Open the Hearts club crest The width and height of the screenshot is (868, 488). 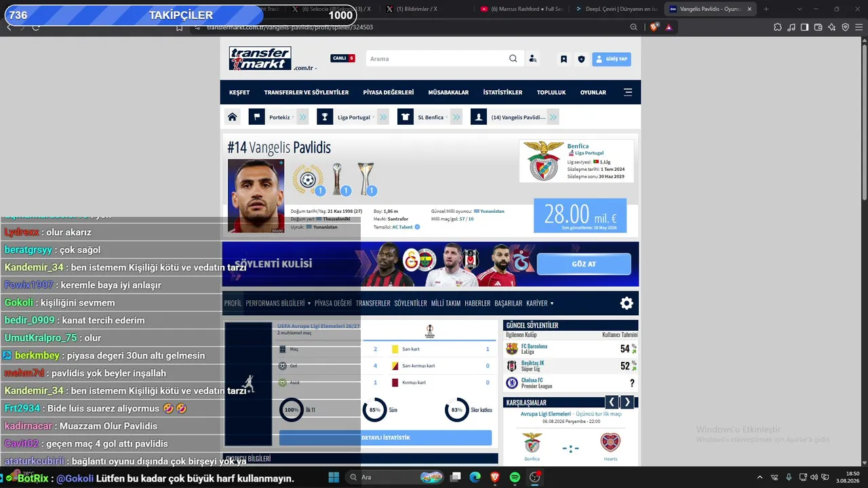pos(610,443)
